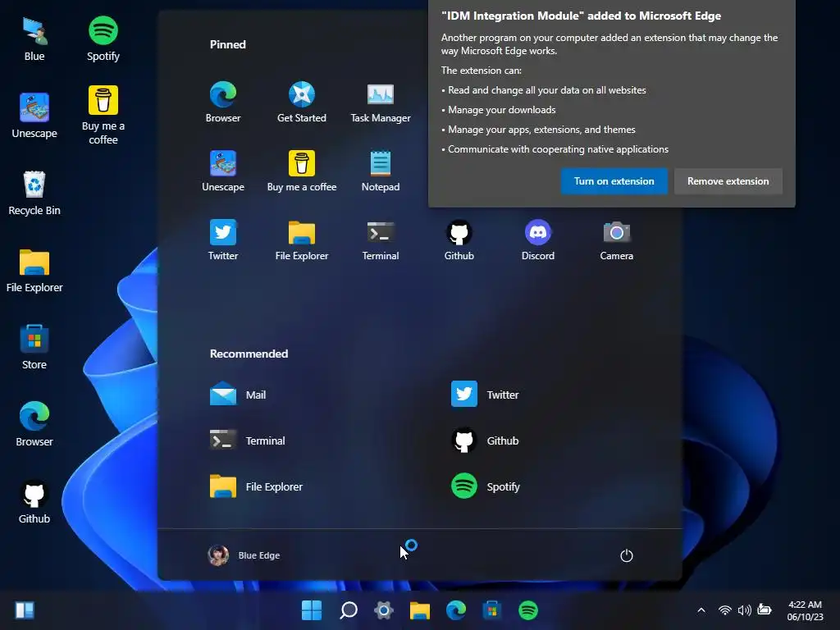Open Mail in the Recommended list

pyautogui.click(x=238, y=395)
